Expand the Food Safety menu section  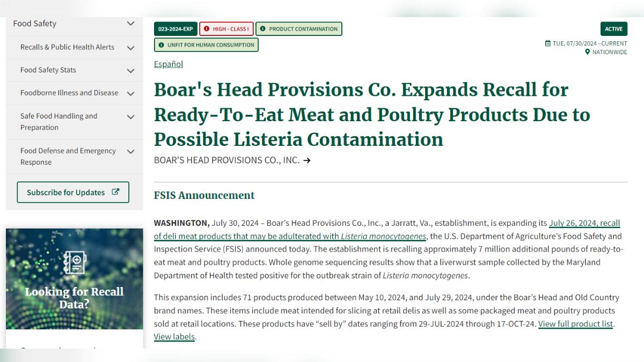[130, 24]
